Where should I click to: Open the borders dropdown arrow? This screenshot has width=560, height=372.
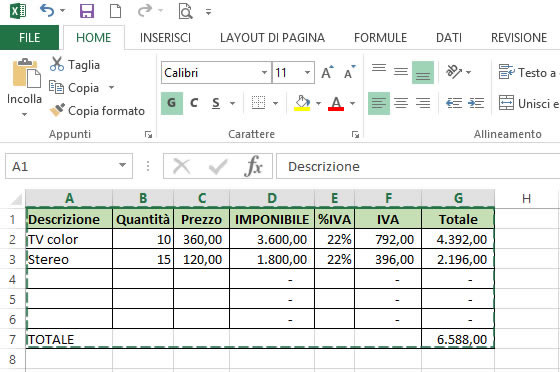(x=275, y=104)
